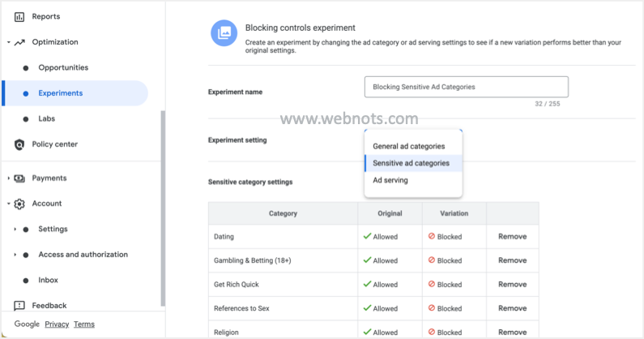644x339 pixels.
Task: Expand Access and authorization submenu
Action: pos(15,255)
